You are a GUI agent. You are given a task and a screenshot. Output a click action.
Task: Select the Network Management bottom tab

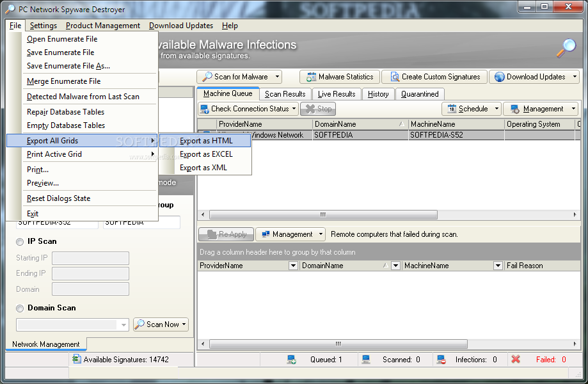click(46, 344)
